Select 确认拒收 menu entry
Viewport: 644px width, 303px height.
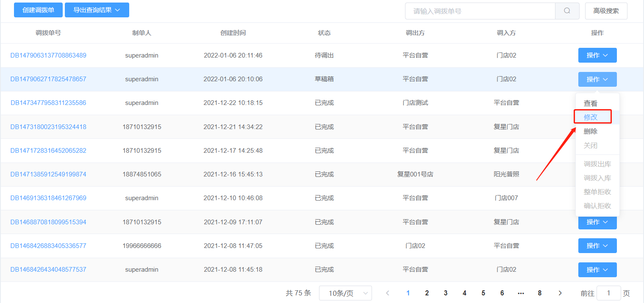[597, 206]
